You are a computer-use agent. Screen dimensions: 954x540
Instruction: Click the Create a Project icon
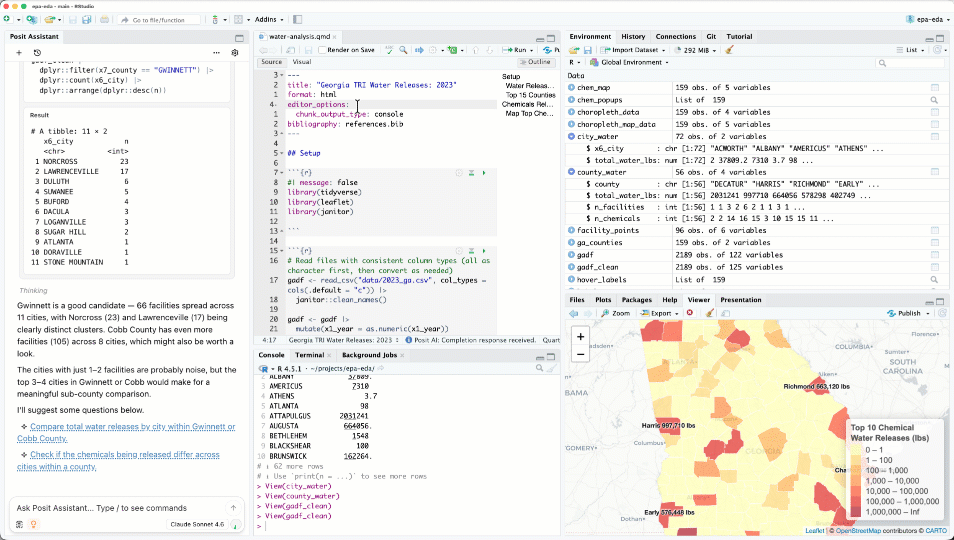tap(30, 19)
